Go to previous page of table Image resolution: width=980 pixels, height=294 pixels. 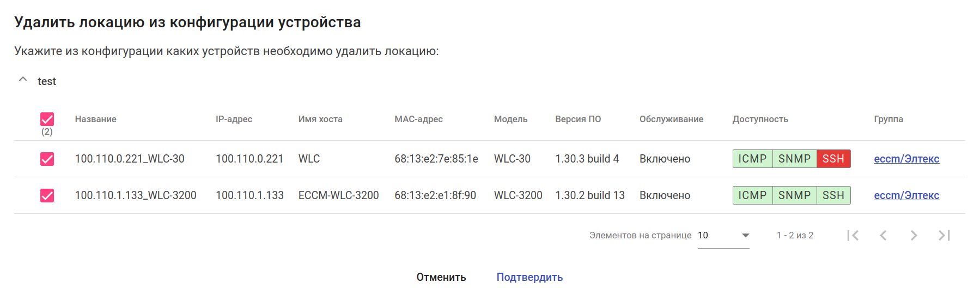point(883,235)
